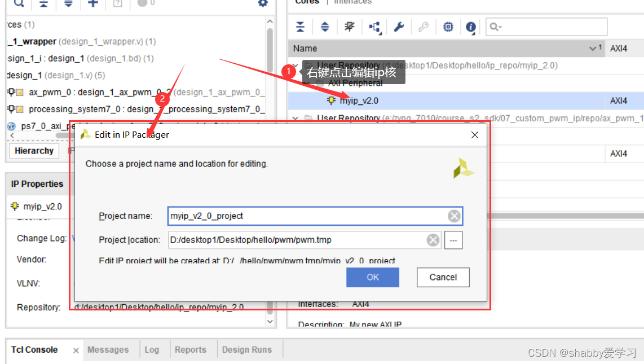Open Sources settings gear
644x364 pixels.
tap(263, 3)
